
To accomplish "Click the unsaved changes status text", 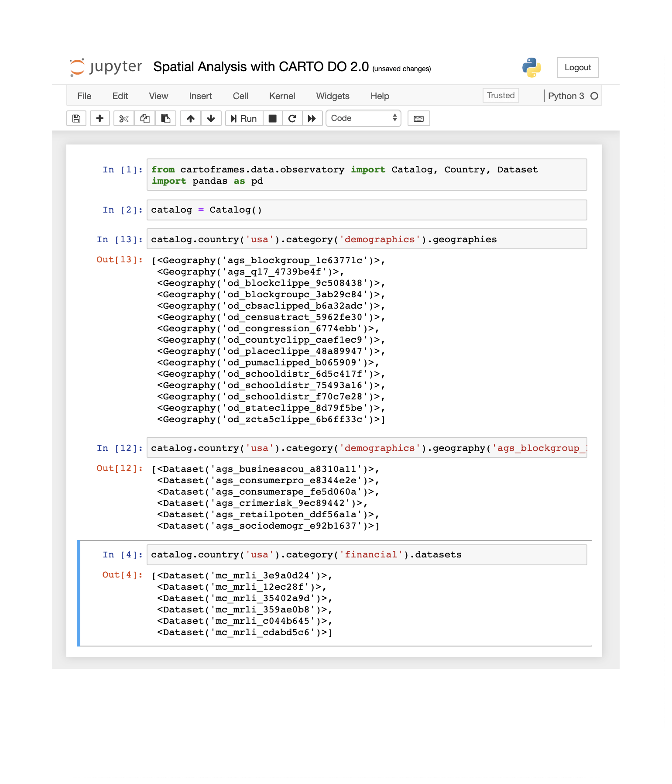I will (401, 69).
